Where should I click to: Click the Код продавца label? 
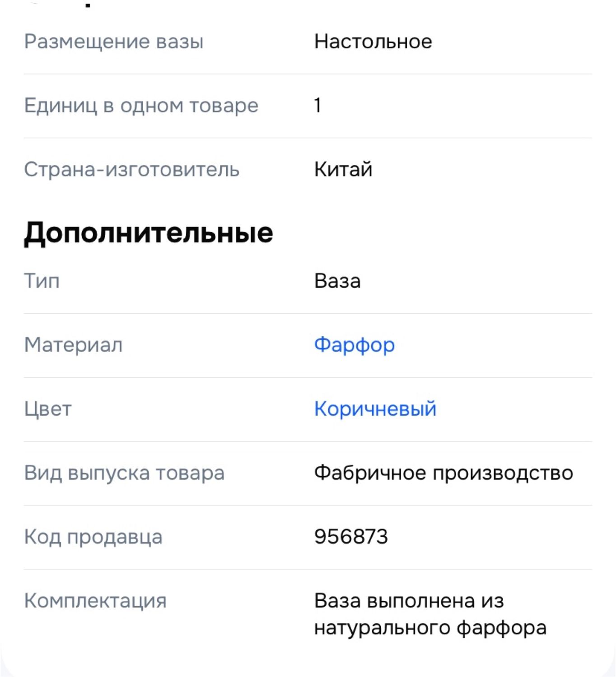pyautogui.click(x=93, y=537)
